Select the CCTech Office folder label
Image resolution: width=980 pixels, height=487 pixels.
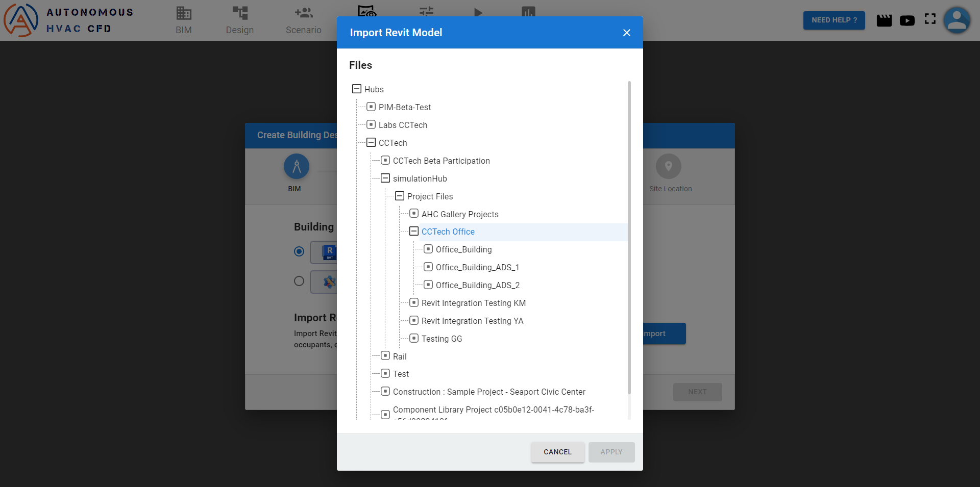click(448, 232)
